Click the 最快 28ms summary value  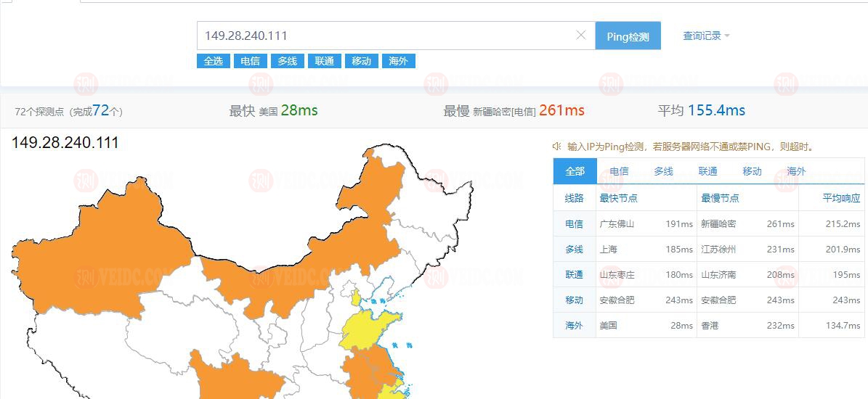(299, 110)
